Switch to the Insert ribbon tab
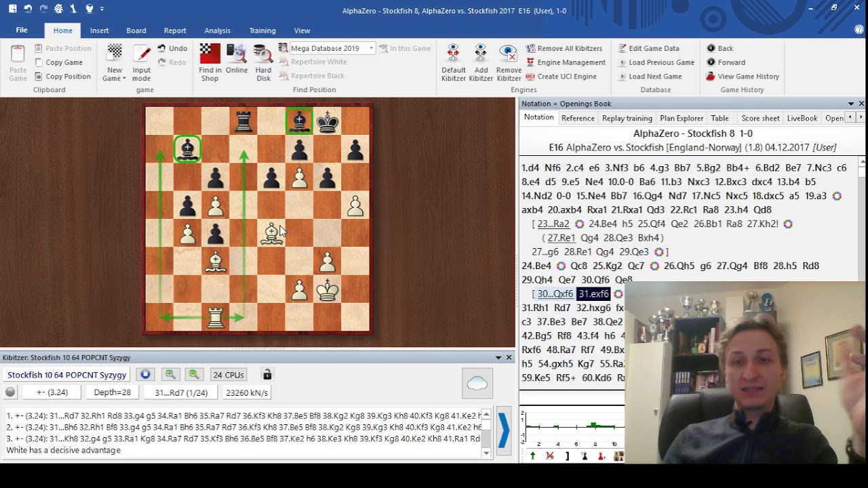The height and width of the screenshot is (488, 868). [99, 30]
